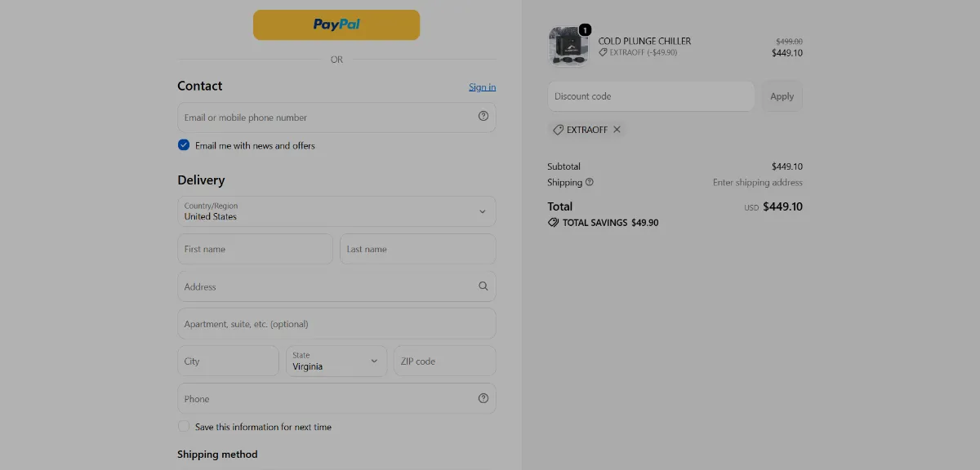The height and width of the screenshot is (470, 980).
Task: Click the Discount code input field
Action: 651,96
